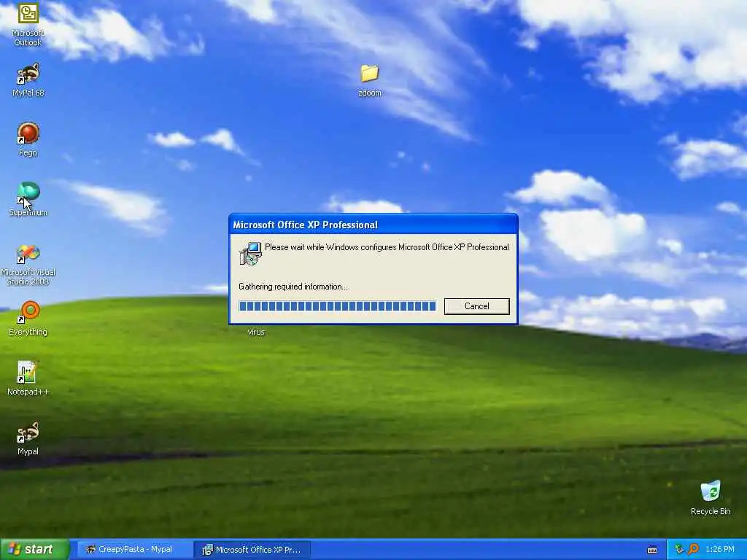Open the Start menu
This screenshot has width=747, height=560.
pyautogui.click(x=34, y=549)
